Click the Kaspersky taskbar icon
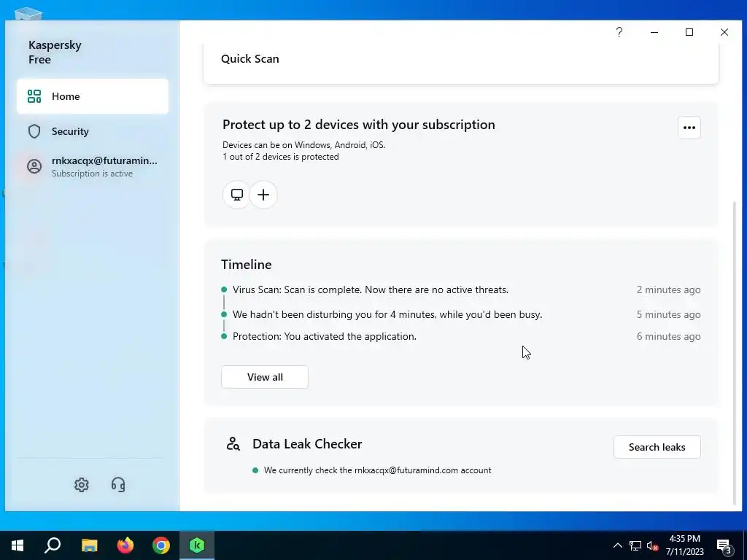 point(197,545)
